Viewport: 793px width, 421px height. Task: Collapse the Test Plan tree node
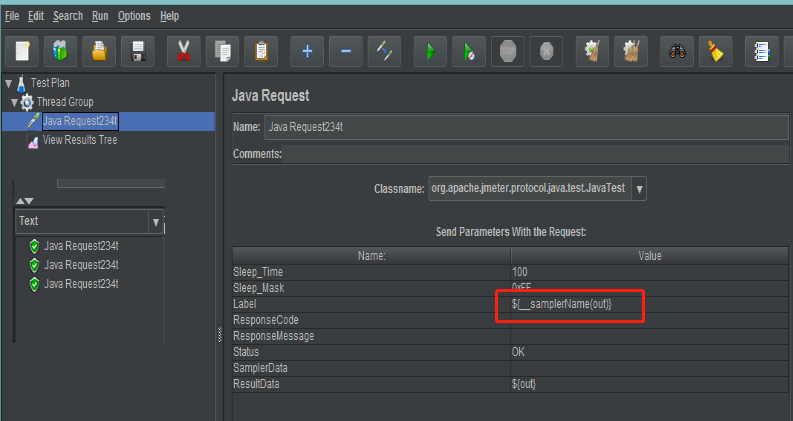(9, 83)
